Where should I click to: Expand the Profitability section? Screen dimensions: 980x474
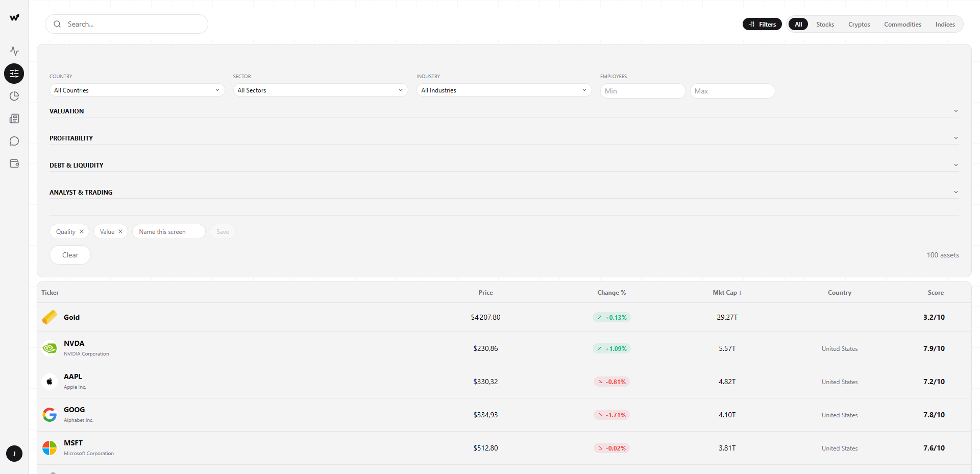point(504,138)
